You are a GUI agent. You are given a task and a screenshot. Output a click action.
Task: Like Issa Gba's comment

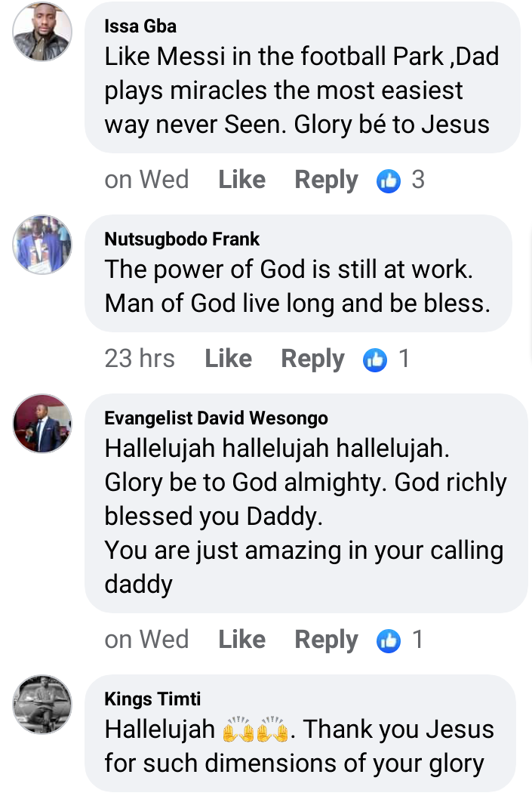click(x=241, y=180)
